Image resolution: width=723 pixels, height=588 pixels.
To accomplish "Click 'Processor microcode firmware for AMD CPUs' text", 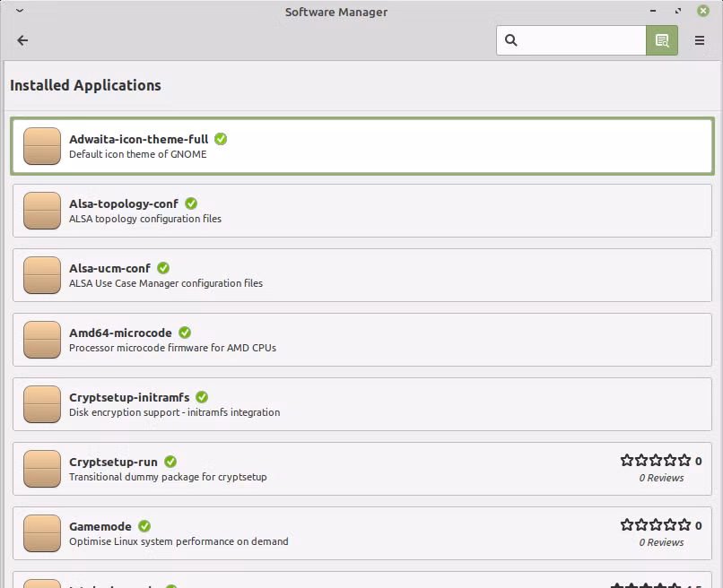I will pos(172,348).
